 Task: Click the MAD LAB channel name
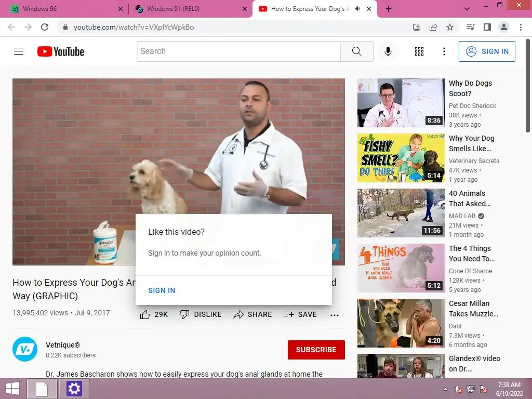[x=462, y=216]
